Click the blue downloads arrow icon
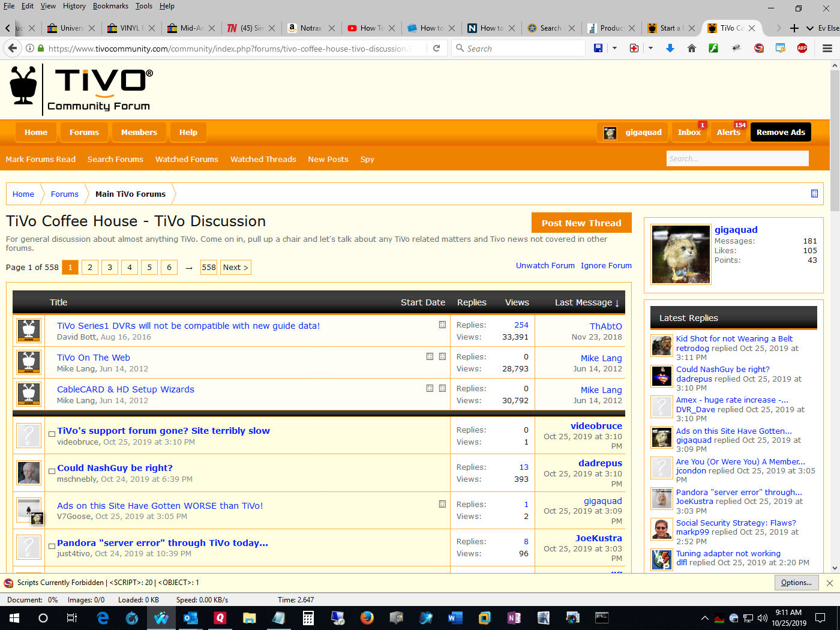The height and width of the screenshot is (630, 840). 670,48
